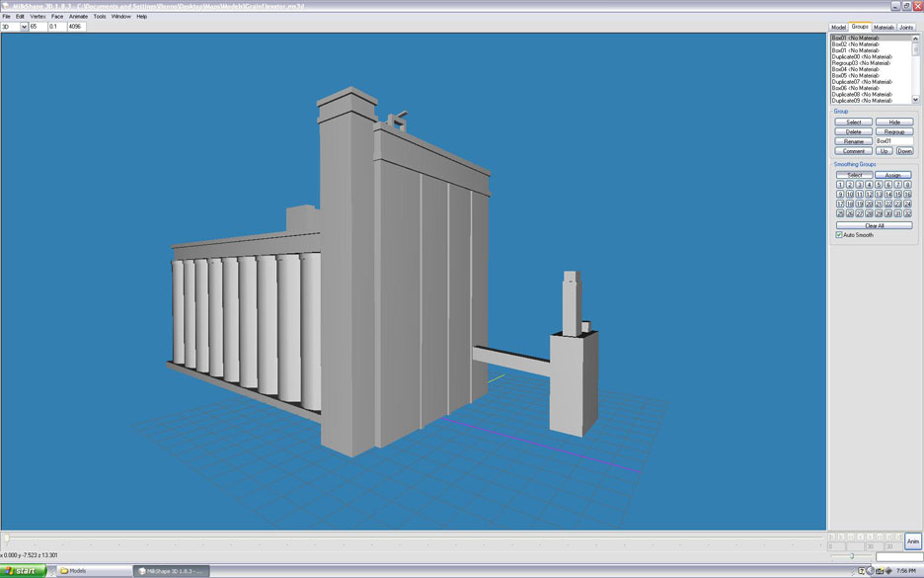
Task: Toggle smoothing group 25
Action: (840, 213)
